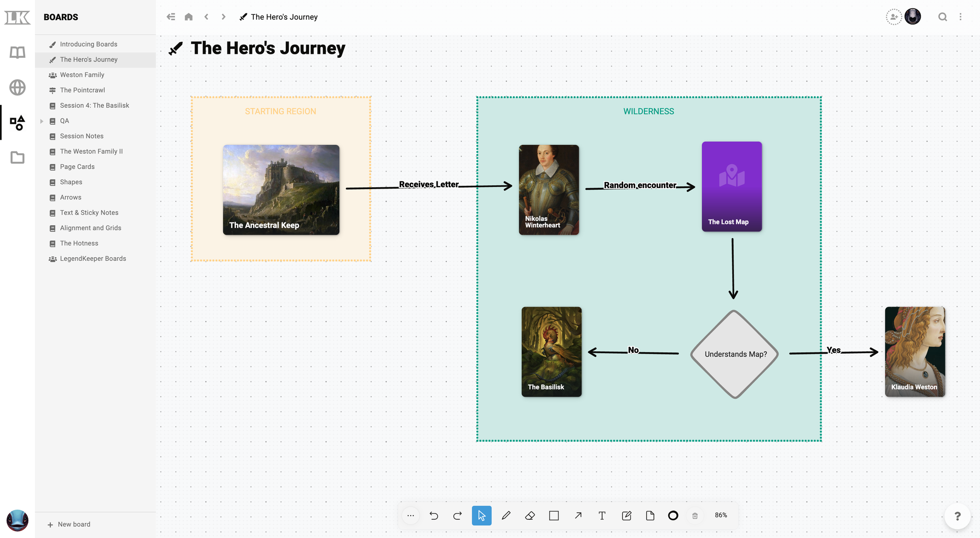Open the page card tool

coord(650,515)
